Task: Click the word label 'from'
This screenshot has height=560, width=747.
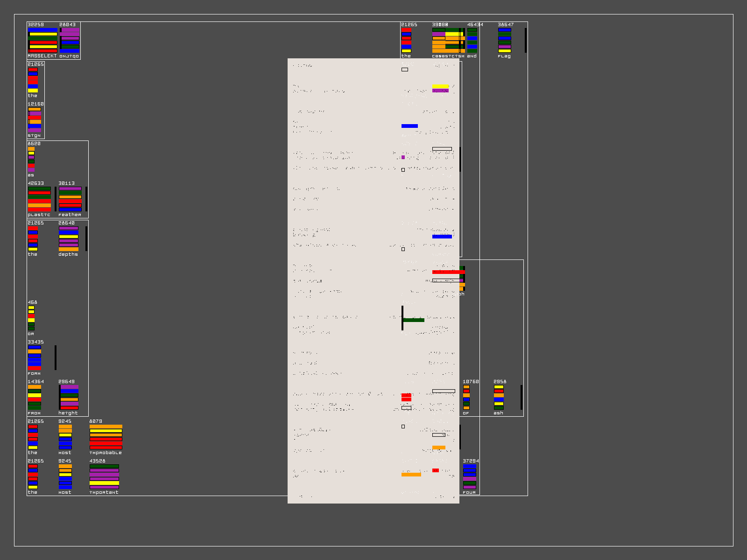Action: click(34, 413)
